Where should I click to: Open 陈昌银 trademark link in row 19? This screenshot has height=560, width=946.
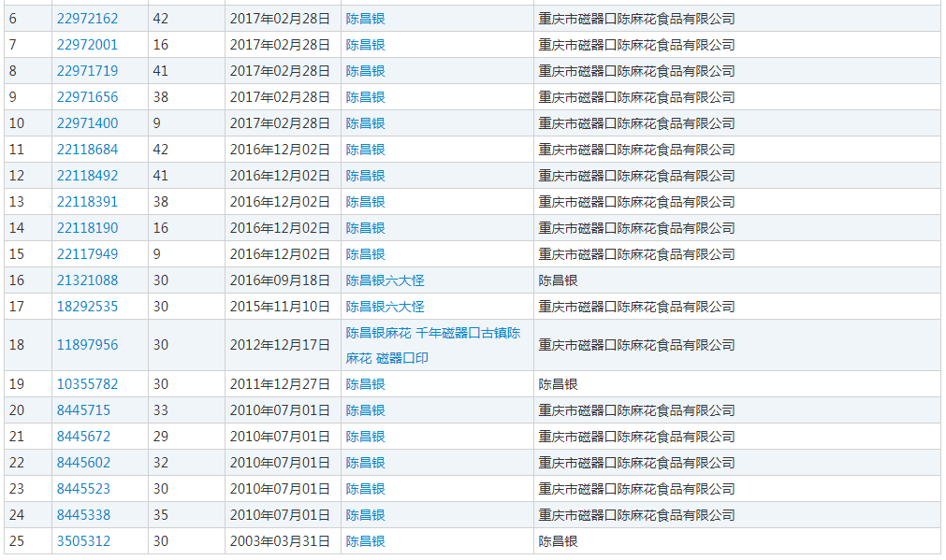coord(366,384)
